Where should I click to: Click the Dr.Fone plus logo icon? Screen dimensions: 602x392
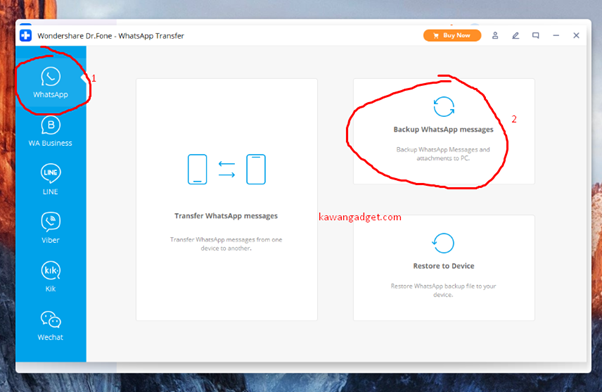tap(26, 36)
